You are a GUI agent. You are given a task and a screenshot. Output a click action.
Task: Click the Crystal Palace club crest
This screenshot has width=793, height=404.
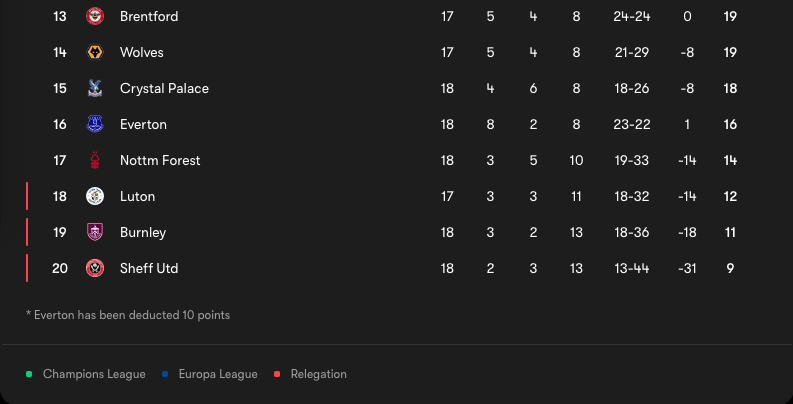[95, 88]
